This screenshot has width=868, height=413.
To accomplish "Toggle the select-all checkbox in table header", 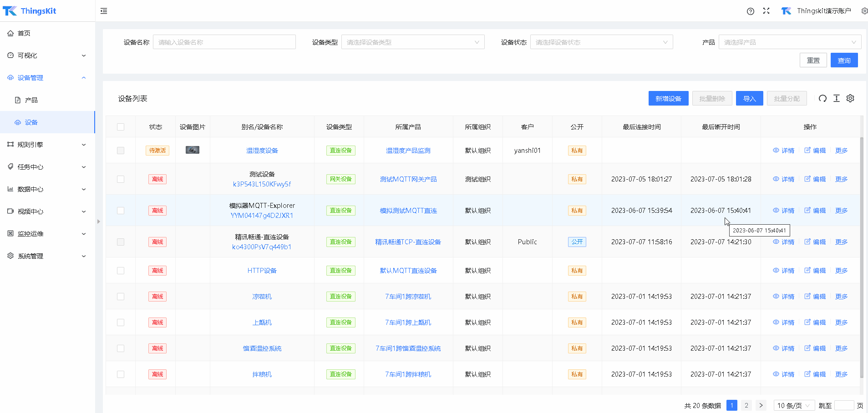I will click(x=121, y=127).
